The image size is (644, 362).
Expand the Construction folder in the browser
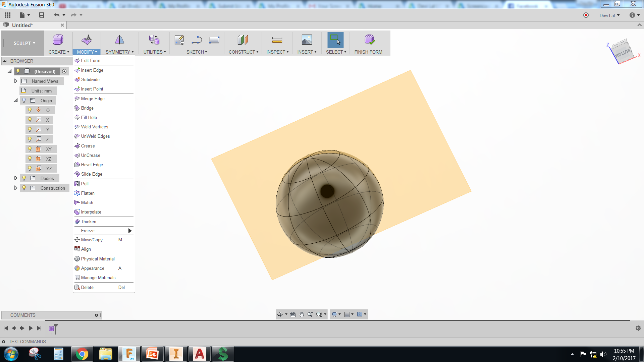coord(15,188)
